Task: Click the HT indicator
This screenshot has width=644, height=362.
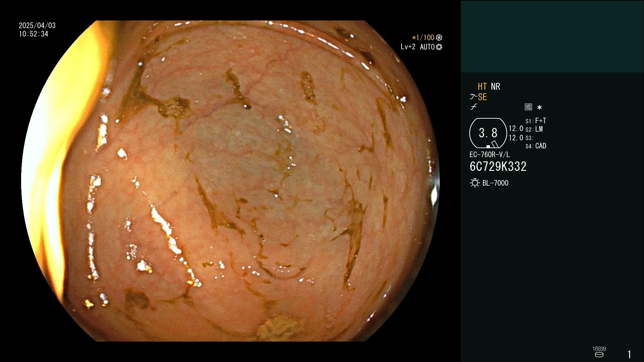Action: pos(482,86)
